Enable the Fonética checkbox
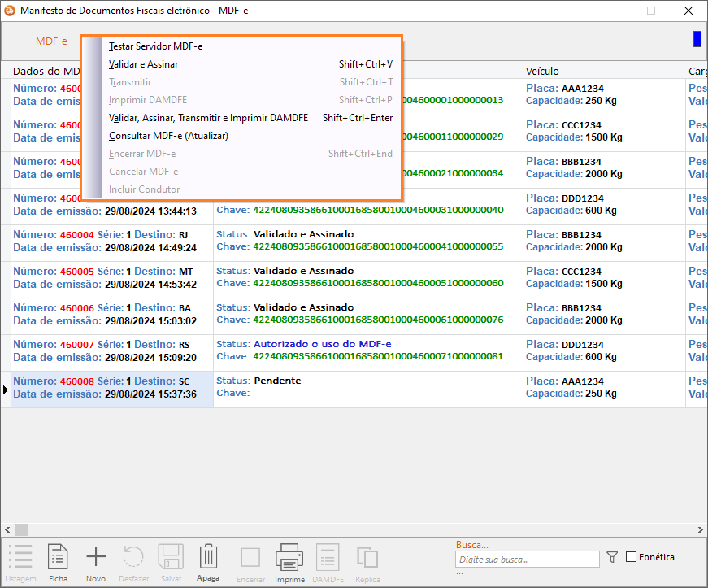The image size is (708, 588). 632,557
